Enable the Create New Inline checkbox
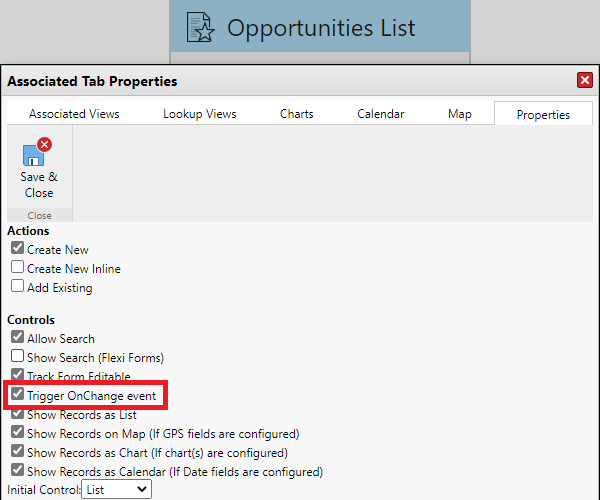 (17, 268)
